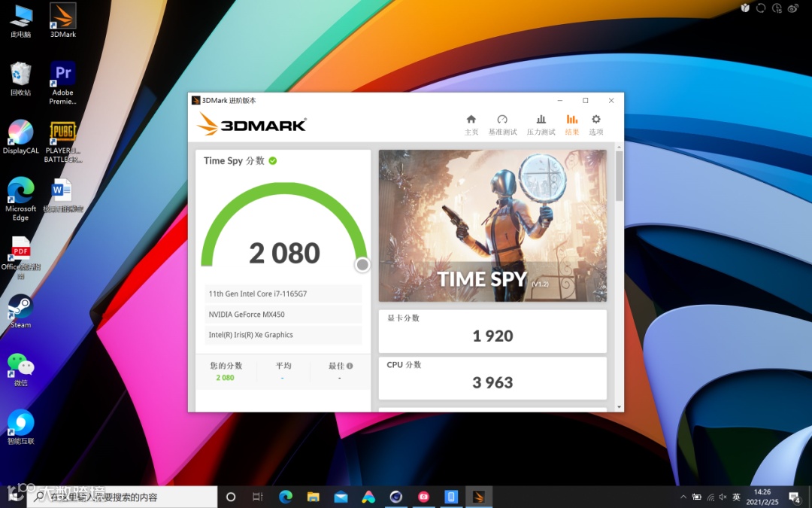This screenshot has height=508, width=812.
Task: Open the 压力测试 stress test tab
Action: click(x=541, y=125)
